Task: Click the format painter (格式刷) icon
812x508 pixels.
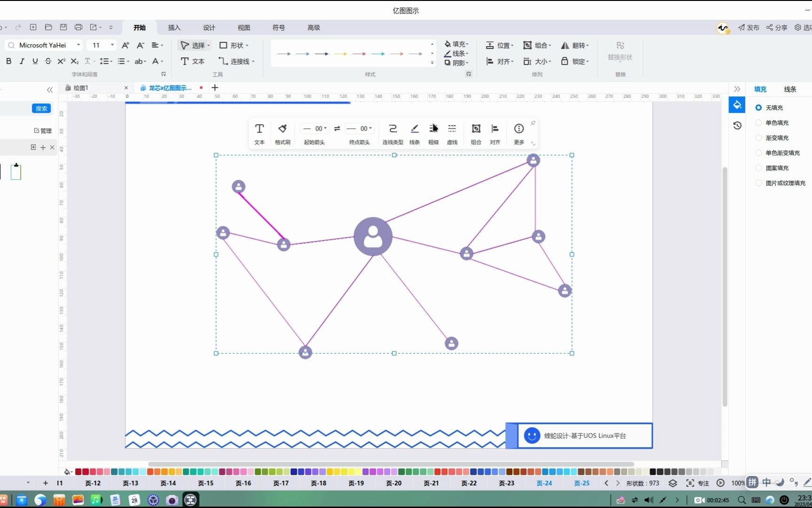Action: click(x=282, y=129)
